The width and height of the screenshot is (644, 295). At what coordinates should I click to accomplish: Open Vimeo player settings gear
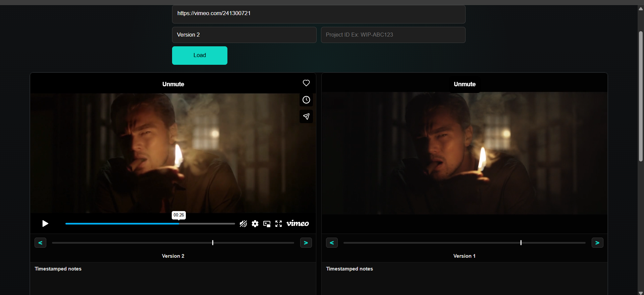point(255,224)
